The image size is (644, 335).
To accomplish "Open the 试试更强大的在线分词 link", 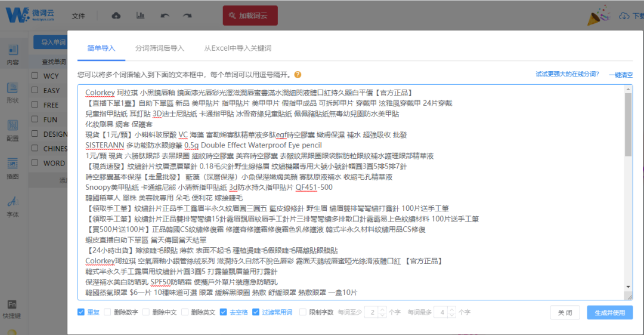I will (x=567, y=74).
